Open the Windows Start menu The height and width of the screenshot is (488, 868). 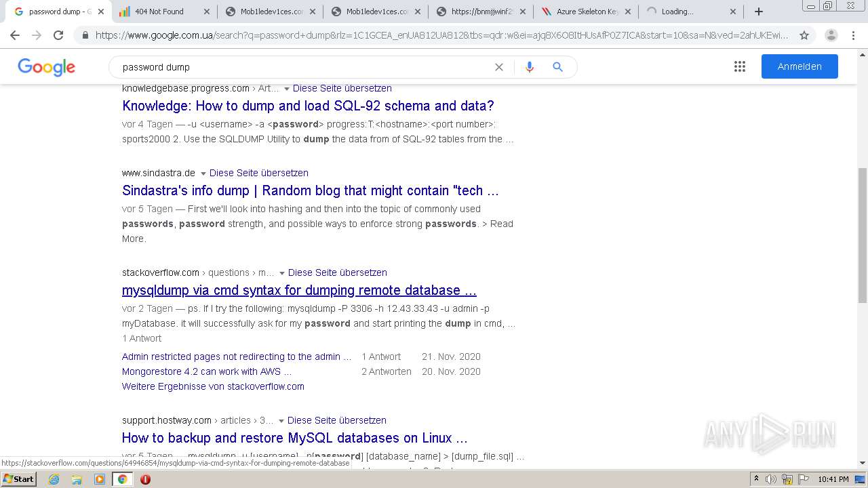[x=18, y=479]
